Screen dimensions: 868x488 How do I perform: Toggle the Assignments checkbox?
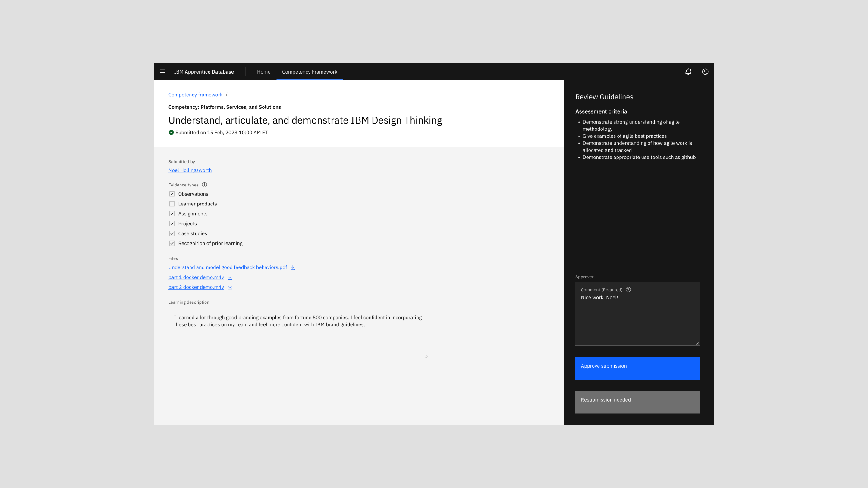click(172, 214)
